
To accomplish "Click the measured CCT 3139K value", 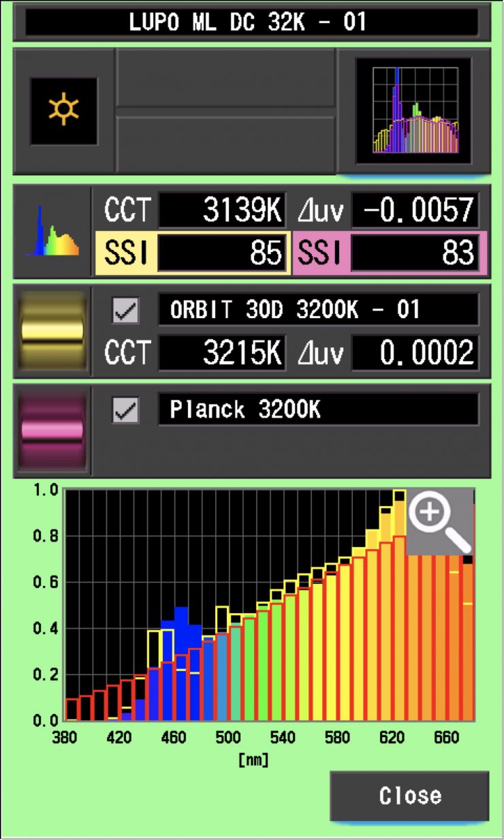I will point(221,212).
